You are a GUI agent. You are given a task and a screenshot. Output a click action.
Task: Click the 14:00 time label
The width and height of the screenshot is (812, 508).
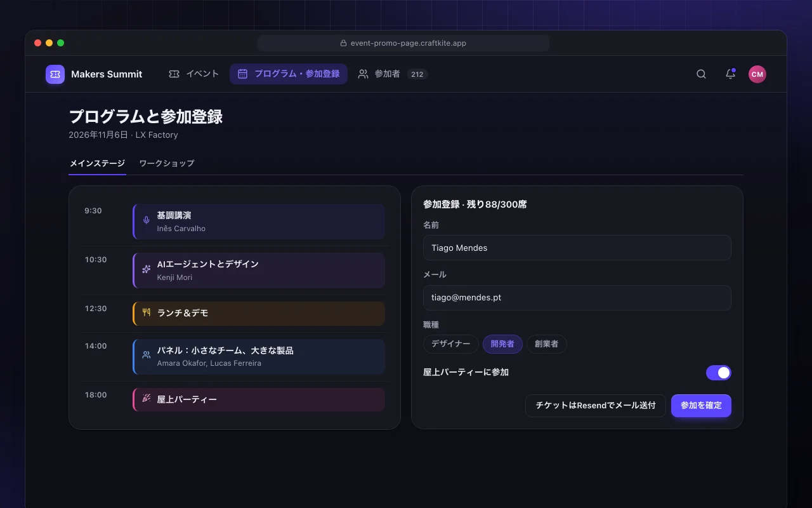tap(96, 346)
